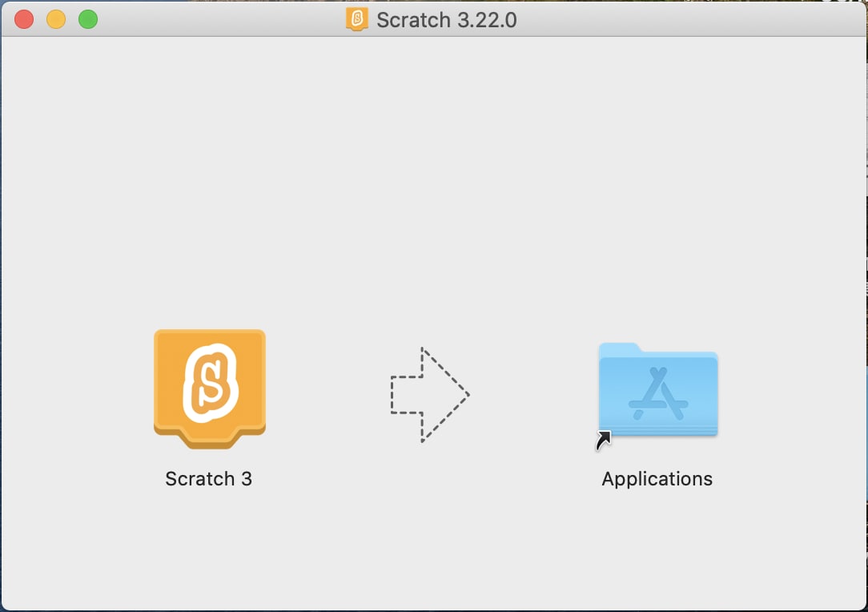This screenshot has width=868, height=612.
Task: Select the "Applications" text label
Action: point(657,479)
